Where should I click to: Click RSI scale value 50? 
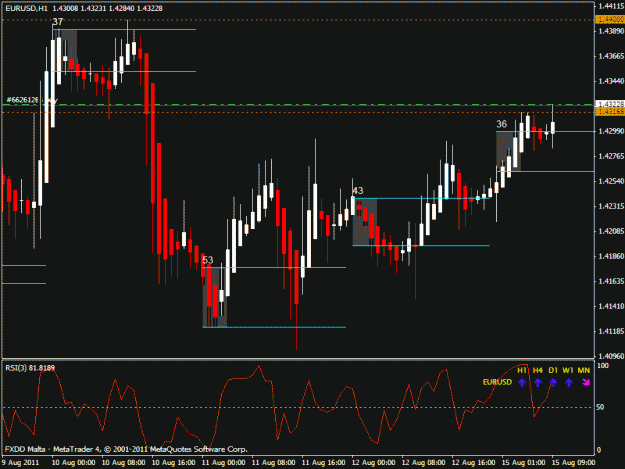click(x=601, y=407)
